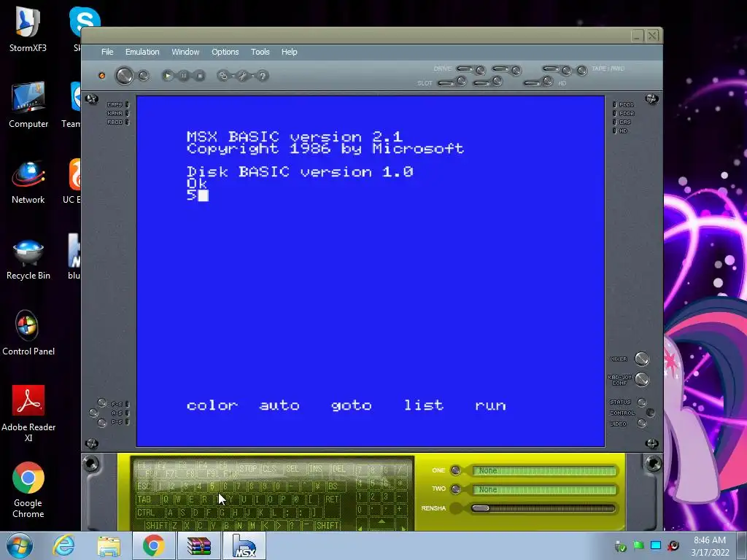
Task: Click the WinRAR taskbar icon
Action: [x=199, y=545]
